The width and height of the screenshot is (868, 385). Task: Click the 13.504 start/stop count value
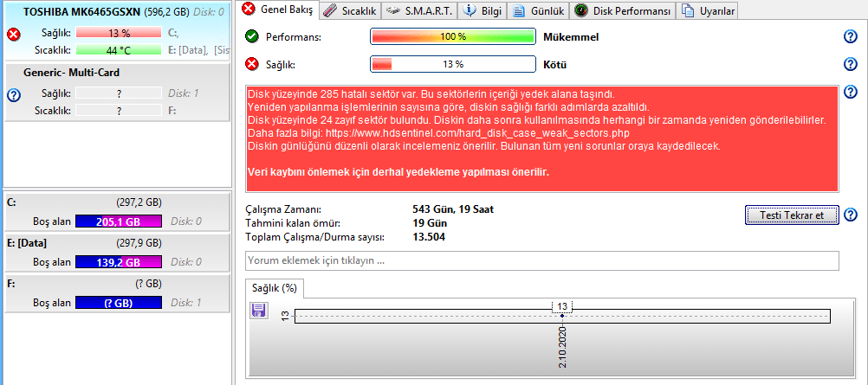click(x=429, y=237)
